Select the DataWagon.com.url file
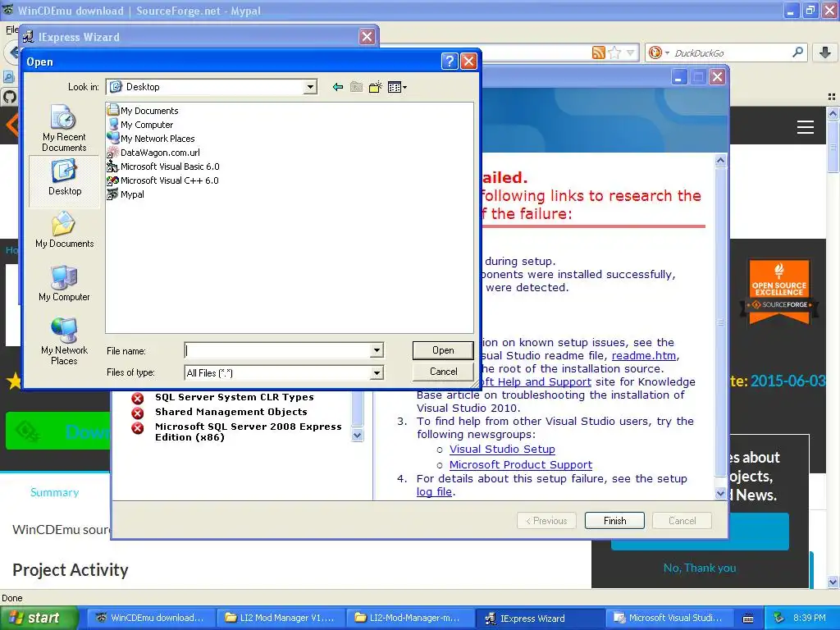Viewport: 840px width, 630px height. click(153, 152)
